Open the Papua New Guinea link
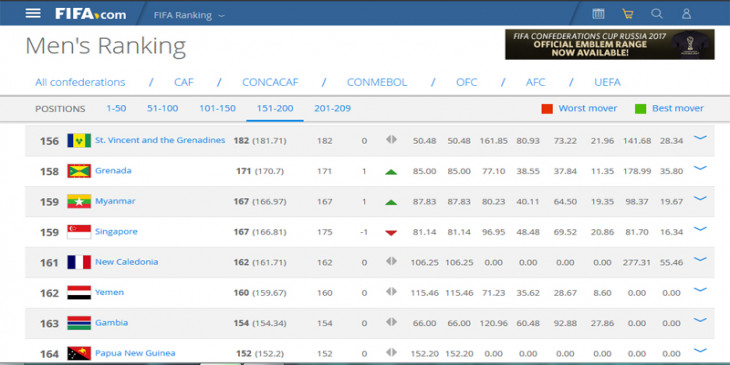 [x=135, y=353]
